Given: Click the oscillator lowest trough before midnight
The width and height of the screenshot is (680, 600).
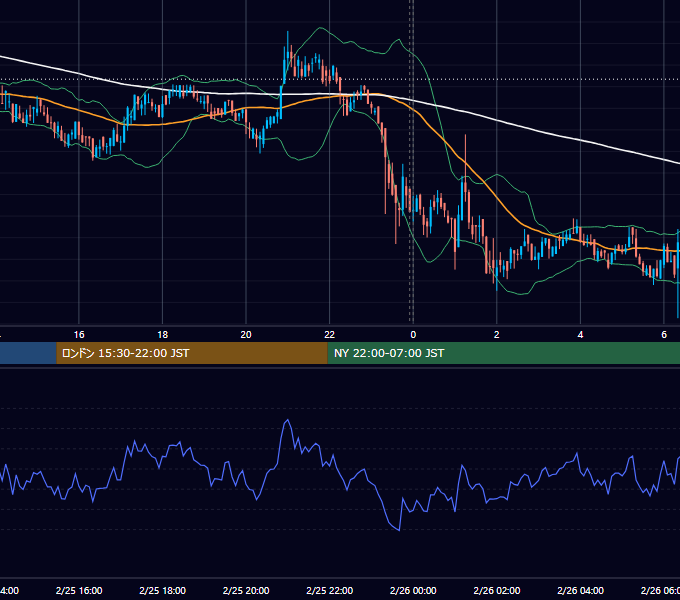Looking at the screenshot, I should [399, 529].
